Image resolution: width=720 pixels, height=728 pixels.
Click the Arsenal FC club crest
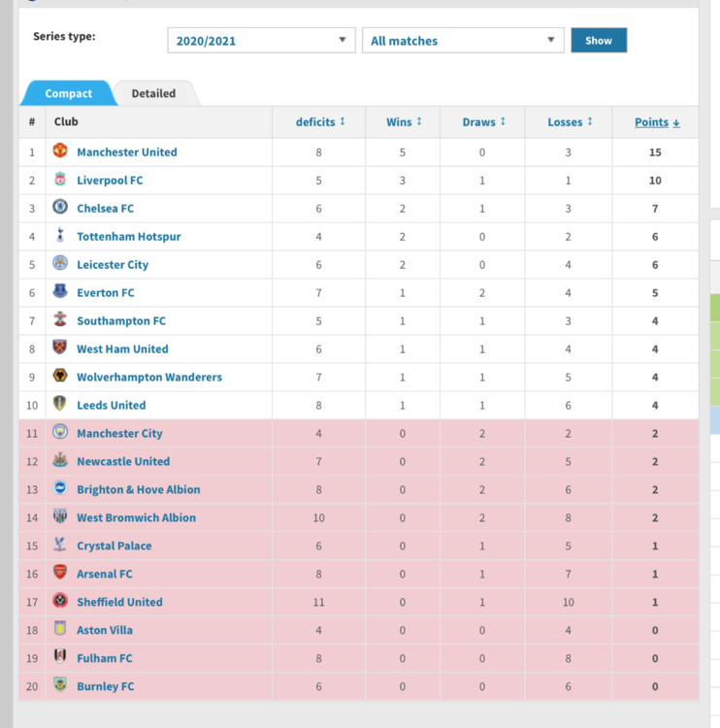coord(60,573)
